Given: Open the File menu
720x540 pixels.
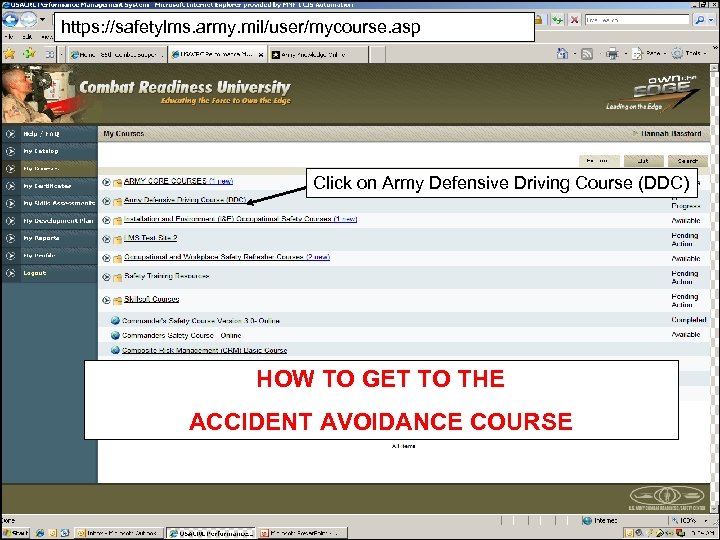Looking at the screenshot, I should [x=8, y=37].
